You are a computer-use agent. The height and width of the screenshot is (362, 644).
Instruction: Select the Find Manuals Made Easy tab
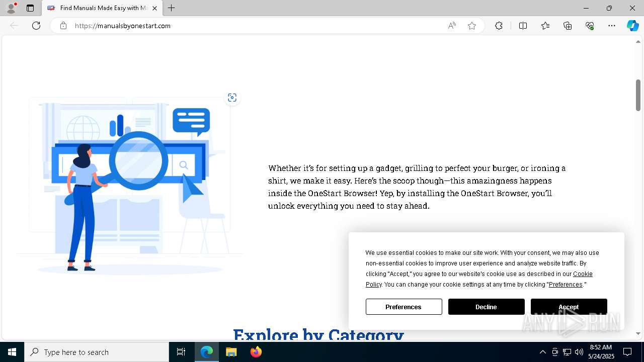103,8
